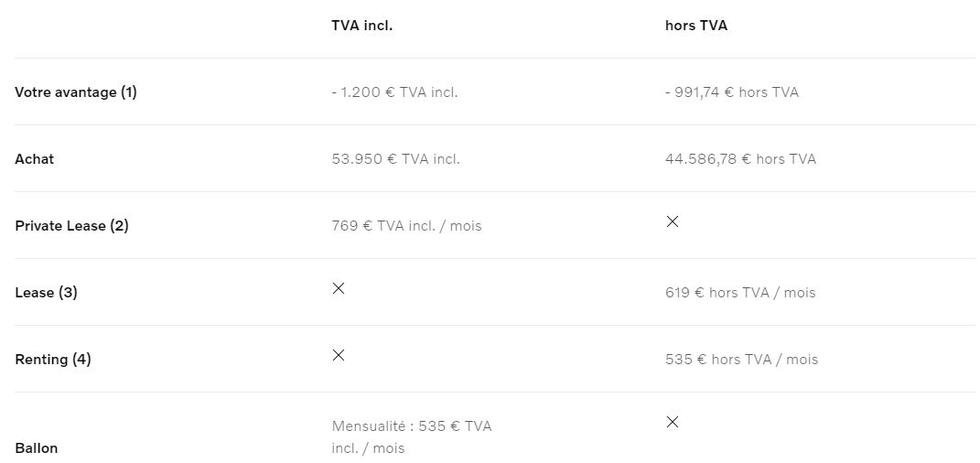Click the "Lease (3)" row label
Image resolution: width=980 pixels, height=463 pixels.
point(46,293)
